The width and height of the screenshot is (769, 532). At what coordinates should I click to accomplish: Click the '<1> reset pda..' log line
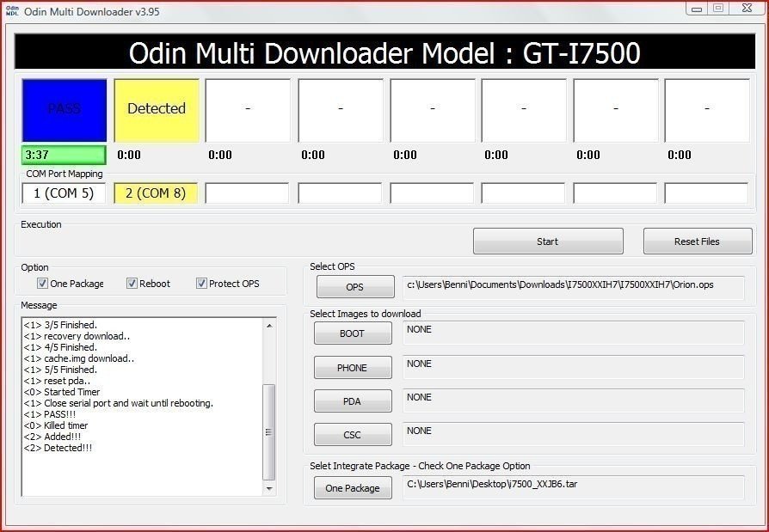[57, 381]
